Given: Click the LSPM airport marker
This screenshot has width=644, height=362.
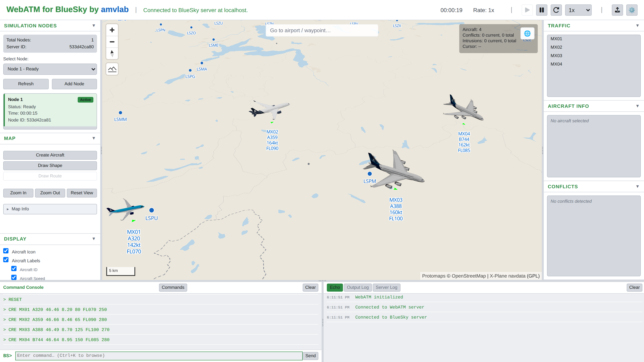Looking at the screenshot, I should tap(369, 174).
